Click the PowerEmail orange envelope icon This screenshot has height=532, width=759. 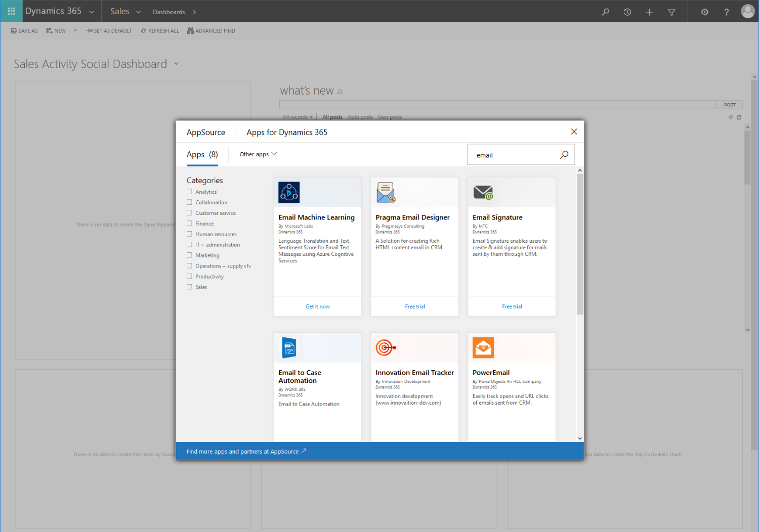point(483,347)
